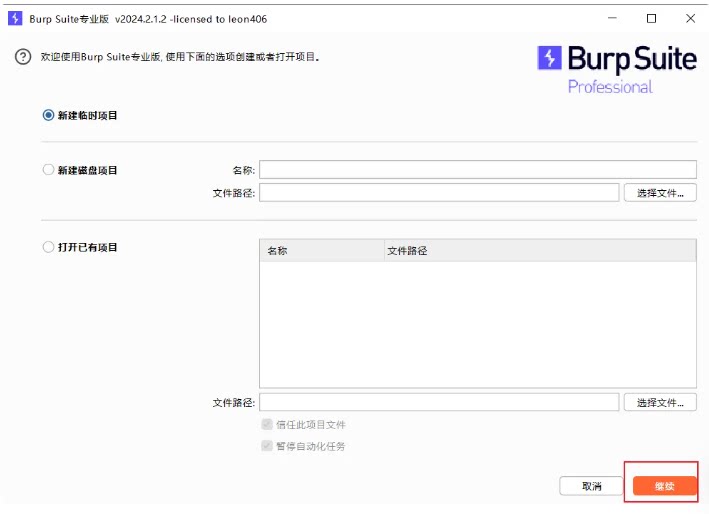Minimize the Burp Suite window
The width and height of the screenshot is (709, 514).
coord(612,19)
